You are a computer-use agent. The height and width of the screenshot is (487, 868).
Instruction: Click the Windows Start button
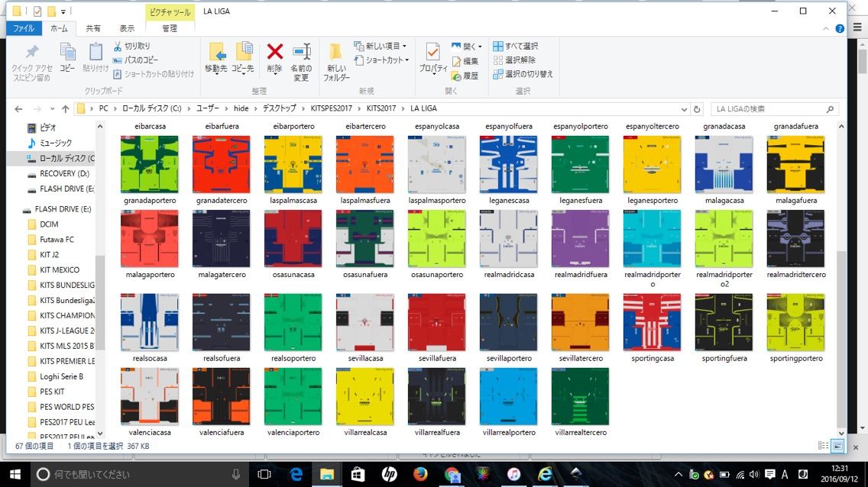15,474
